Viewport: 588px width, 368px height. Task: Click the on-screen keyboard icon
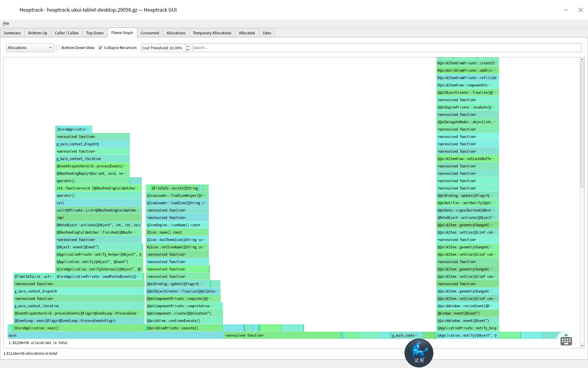[566, 341]
